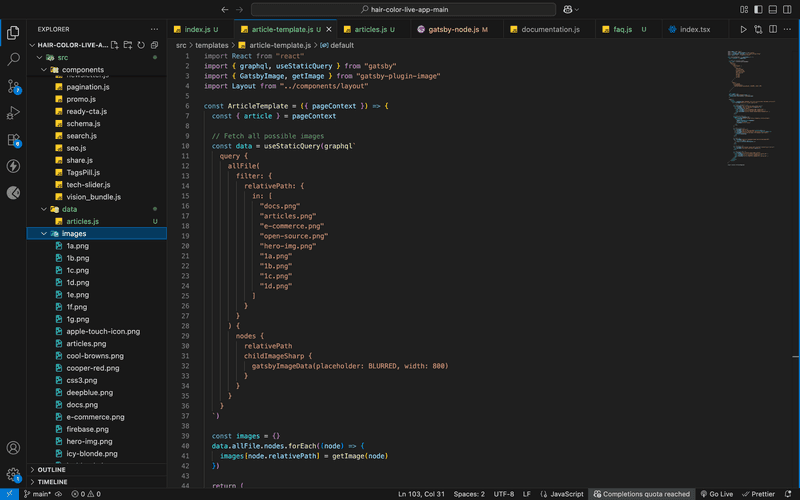Toggle the primary side bar visibility
800x500 pixels.
coord(758,9)
